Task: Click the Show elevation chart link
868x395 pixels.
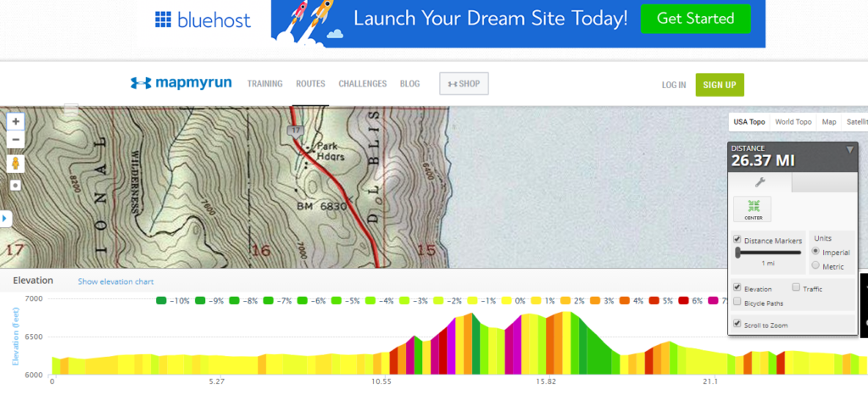Action: [x=115, y=281]
